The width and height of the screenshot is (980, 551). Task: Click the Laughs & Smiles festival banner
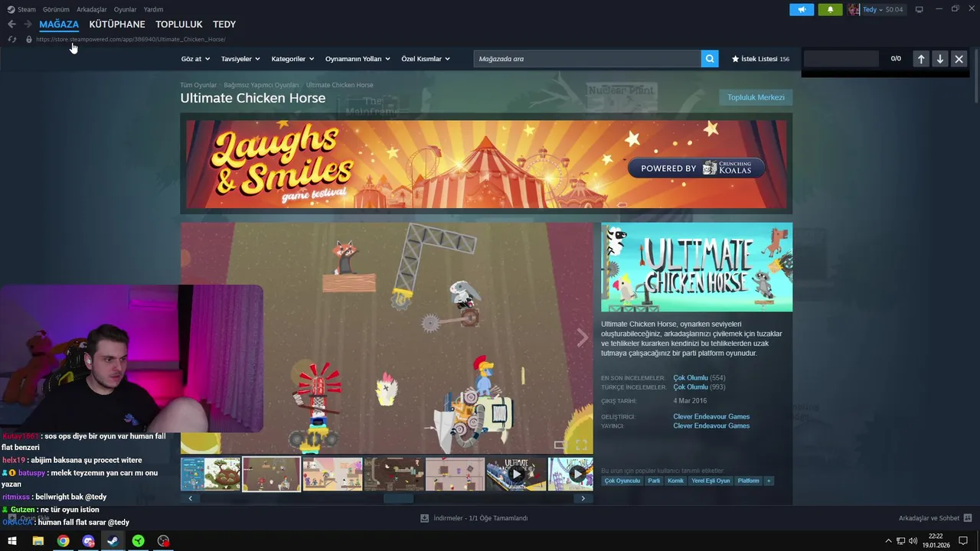(486, 164)
